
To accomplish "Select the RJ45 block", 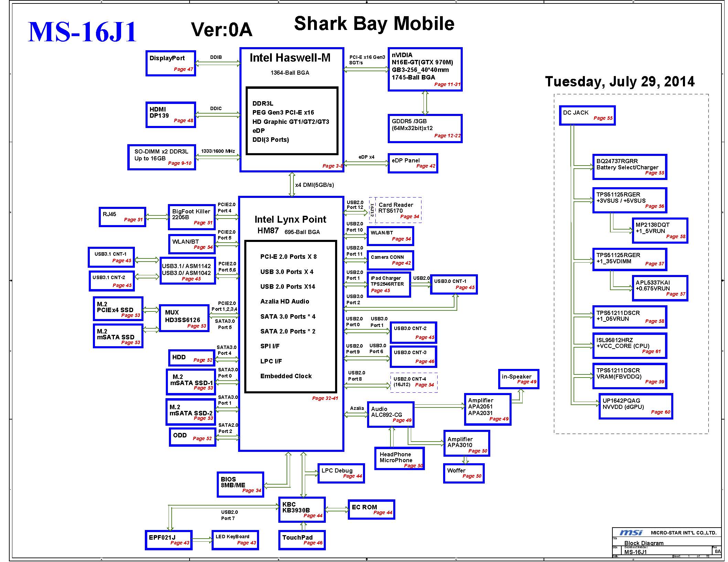I will click(122, 217).
